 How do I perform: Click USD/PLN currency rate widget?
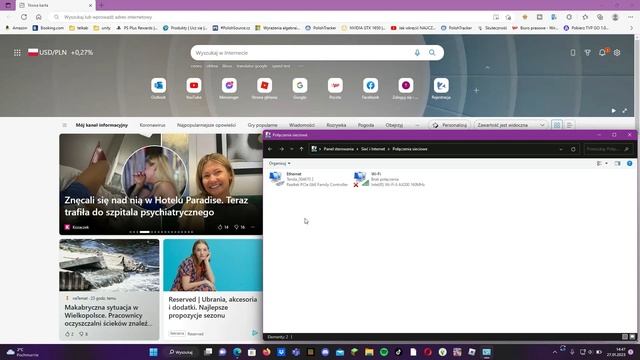pos(60,53)
